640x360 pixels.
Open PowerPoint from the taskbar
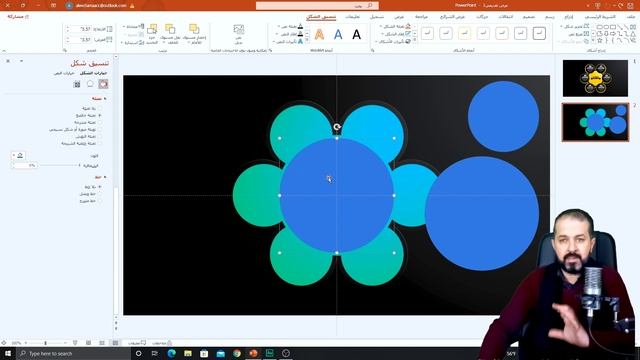click(x=253, y=353)
